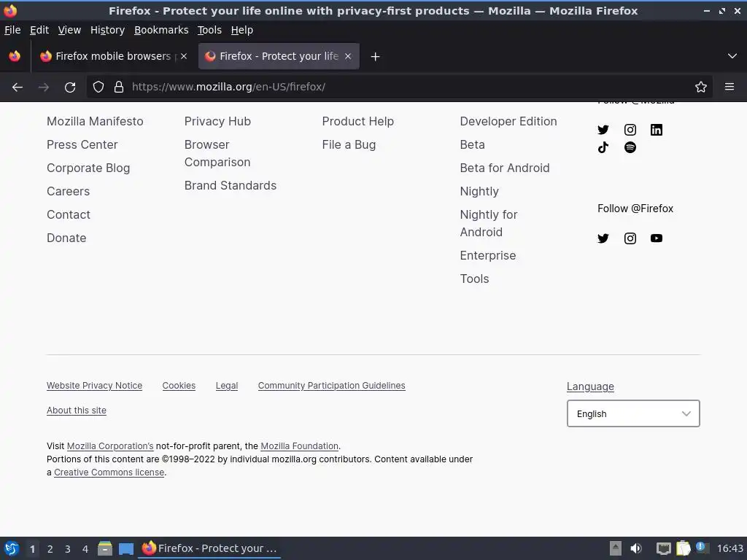Viewport: 747px width, 560px height.
Task: Open the Cookies link
Action: click(x=179, y=386)
